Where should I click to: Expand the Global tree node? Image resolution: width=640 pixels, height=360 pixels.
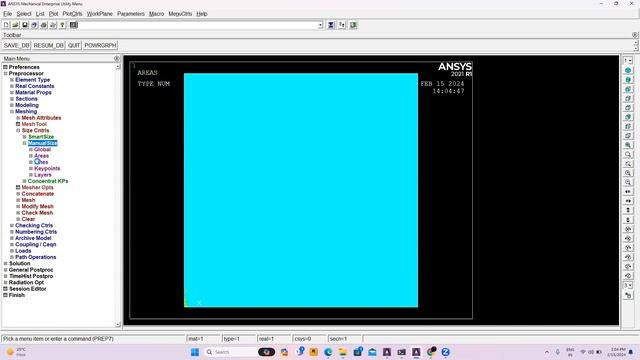(31, 149)
